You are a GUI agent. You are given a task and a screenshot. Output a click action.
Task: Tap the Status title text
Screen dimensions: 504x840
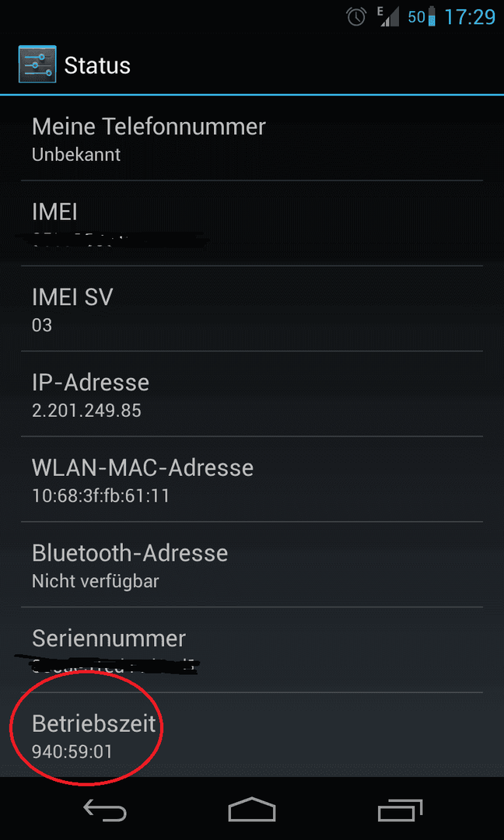click(x=97, y=66)
